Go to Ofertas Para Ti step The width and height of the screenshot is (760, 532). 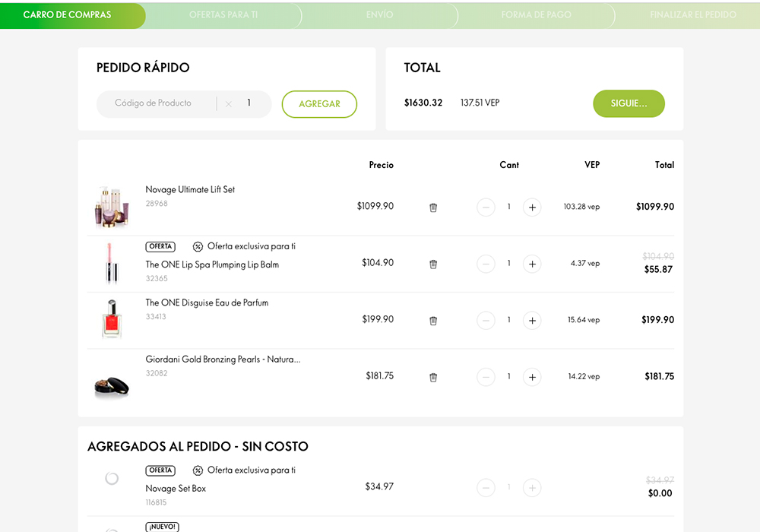click(223, 15)
